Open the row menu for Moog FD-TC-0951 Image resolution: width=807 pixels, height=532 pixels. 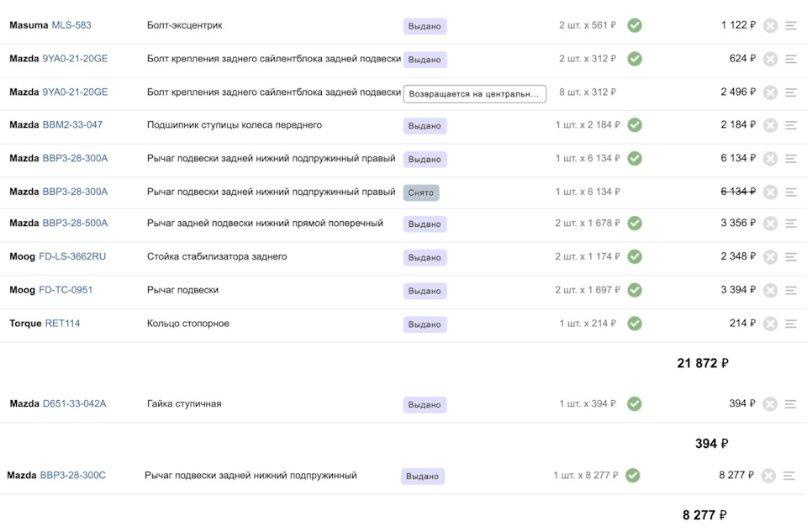coord(791,290)
